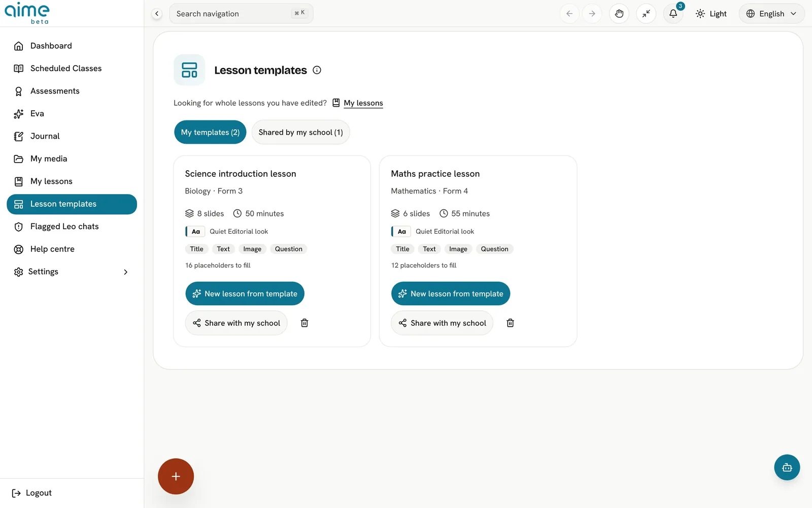Screen dimensions: 812x508
Task: Toggle the Light theme switch
Action: point(711,14)
